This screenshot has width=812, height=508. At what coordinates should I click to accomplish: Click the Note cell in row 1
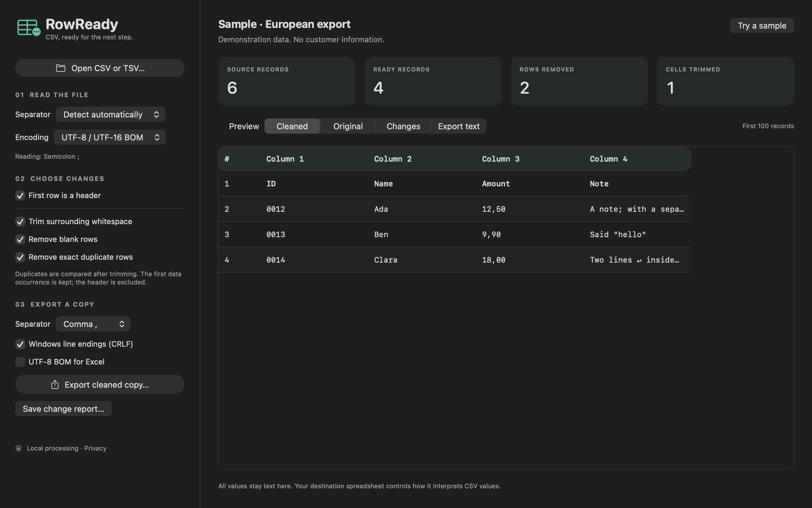599,184
